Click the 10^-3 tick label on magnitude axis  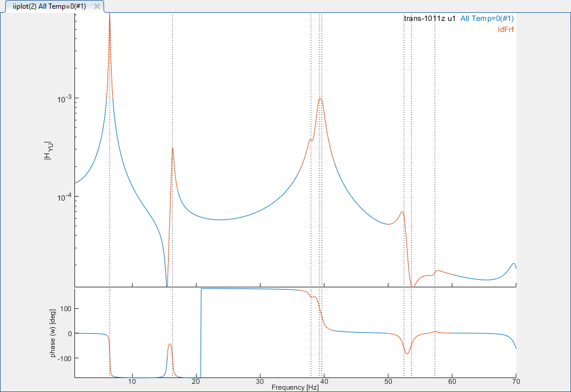pos(63,98)
